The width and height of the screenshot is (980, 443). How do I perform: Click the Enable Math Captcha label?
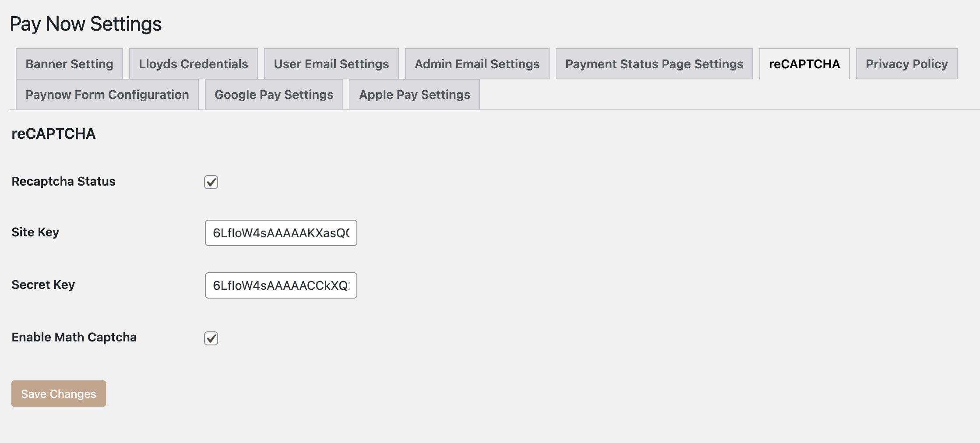tap(74, 337)
